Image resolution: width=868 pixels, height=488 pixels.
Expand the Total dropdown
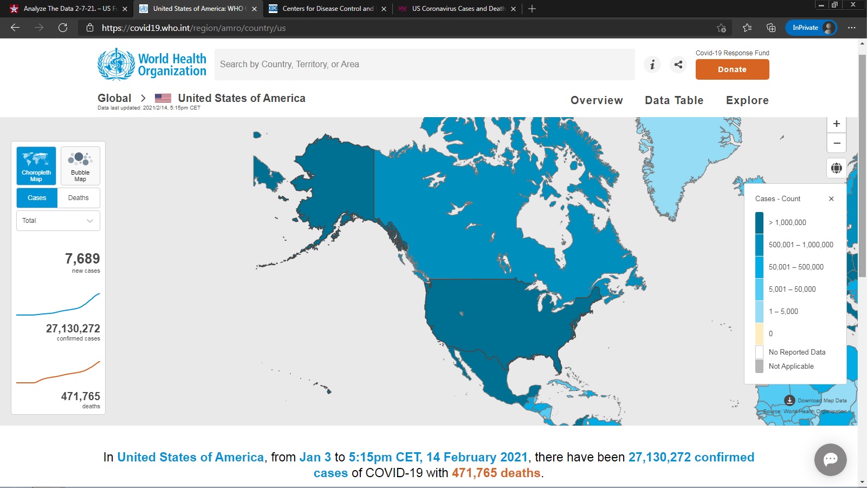(58, 221)
